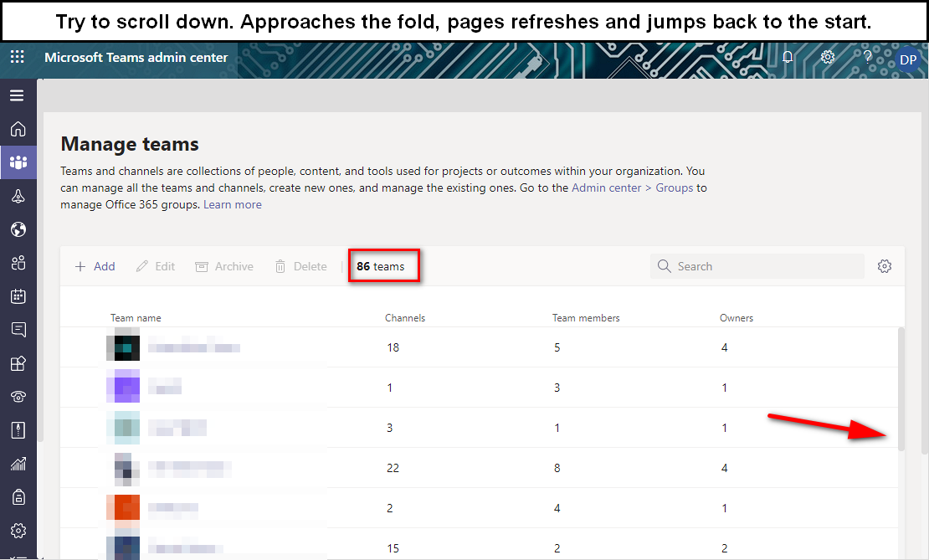Open the DP account avatar

tap(908, 60)
